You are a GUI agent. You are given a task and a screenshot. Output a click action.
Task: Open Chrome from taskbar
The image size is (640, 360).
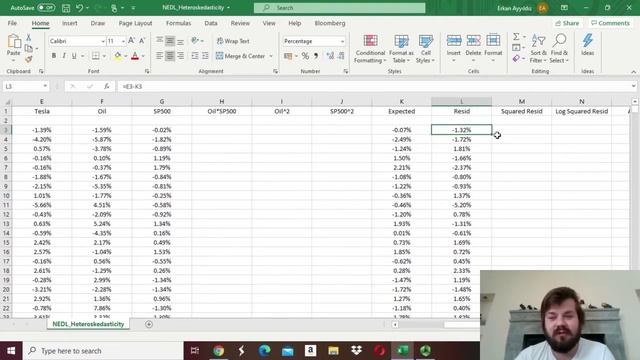click(218, 351)
